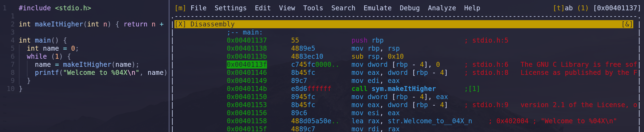Open the Tools menu

[x=313, y=8]
